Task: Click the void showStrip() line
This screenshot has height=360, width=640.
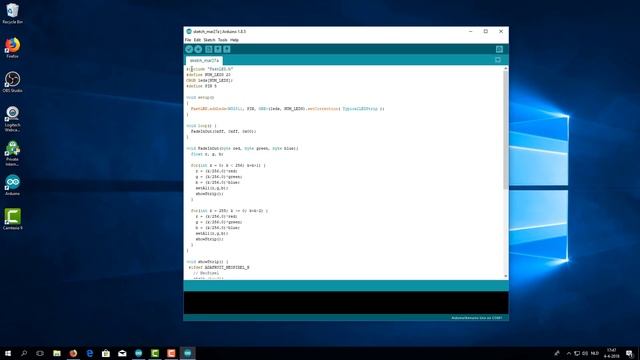Action: (x=207, y=262)
